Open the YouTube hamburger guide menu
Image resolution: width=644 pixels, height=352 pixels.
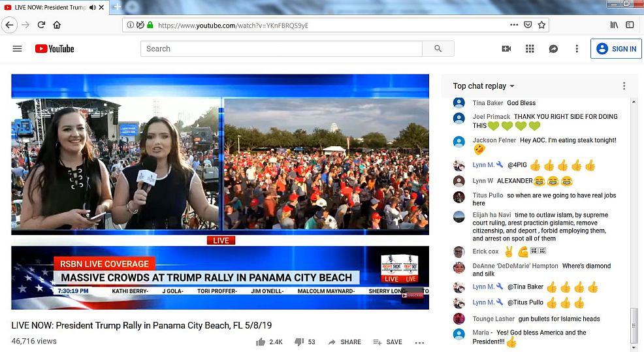coord(17,49)
